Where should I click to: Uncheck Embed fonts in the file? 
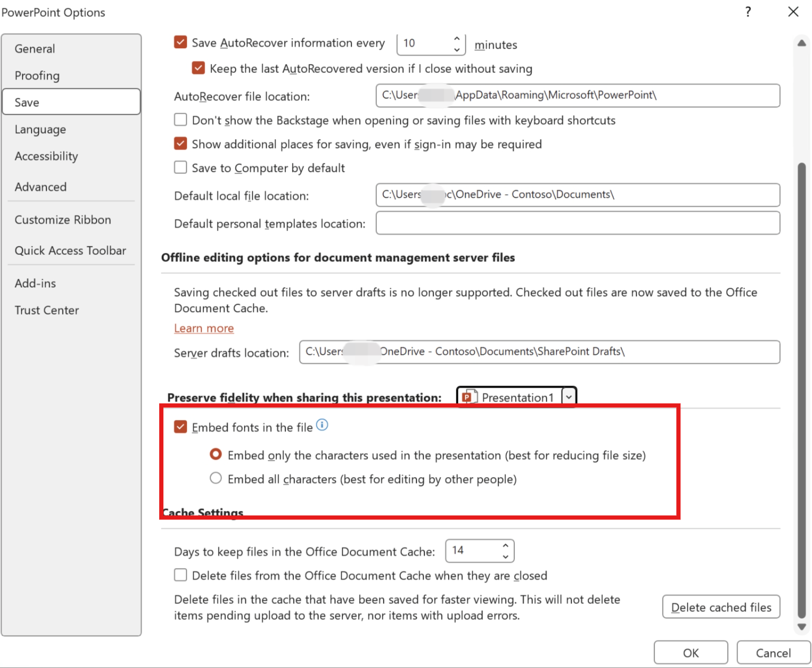tap(181, 427)
